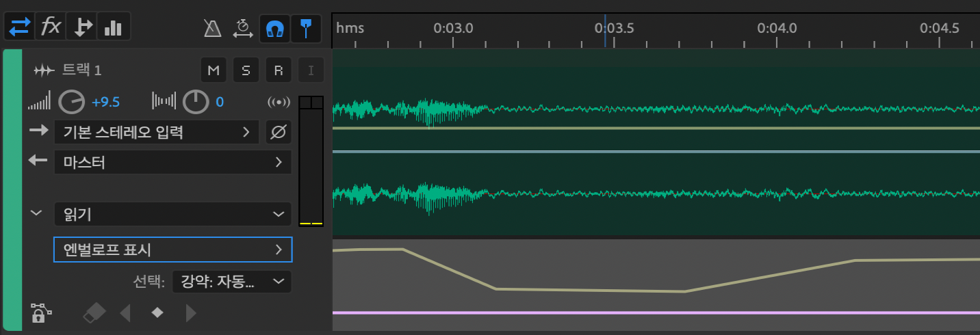Toggle snapping magnet button

pos(274,28)
